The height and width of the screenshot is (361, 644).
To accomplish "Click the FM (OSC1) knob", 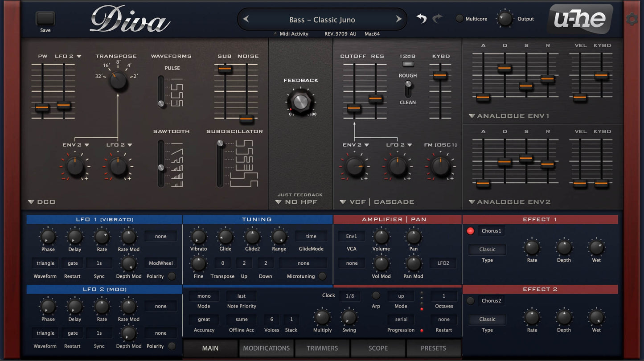I will coord(440,166).
